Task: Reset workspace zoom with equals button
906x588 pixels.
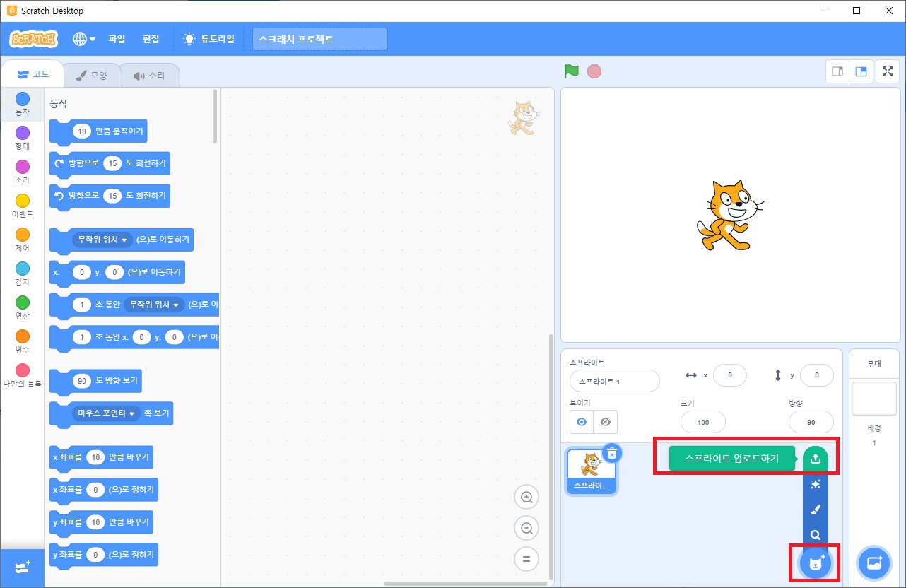Action: click(526, 560)
